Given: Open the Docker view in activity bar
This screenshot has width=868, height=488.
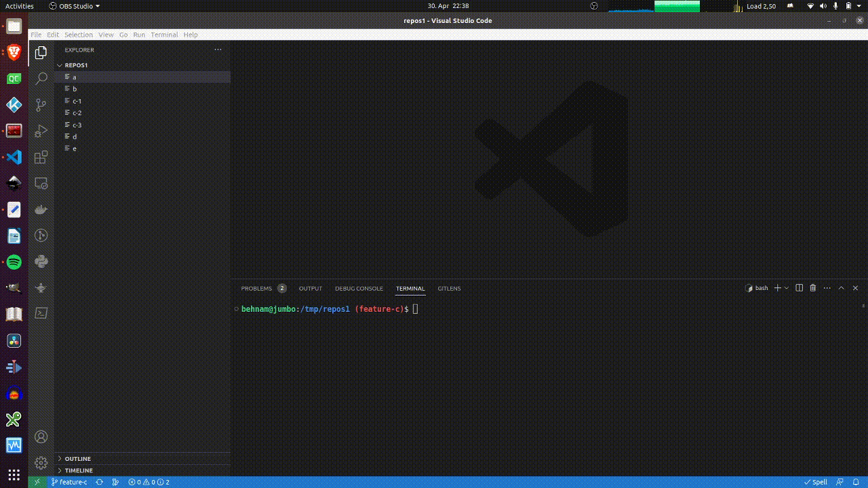Looking at the screenshot, I should 41,209.
